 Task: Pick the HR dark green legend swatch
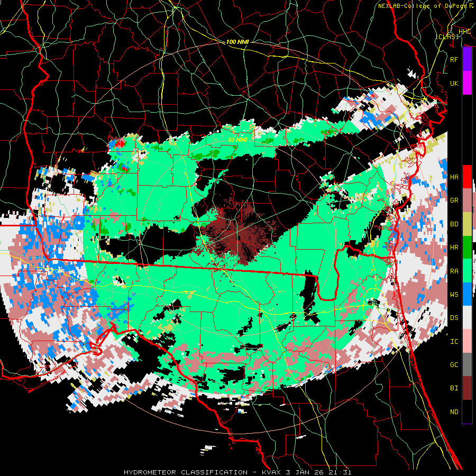[467, 248]
